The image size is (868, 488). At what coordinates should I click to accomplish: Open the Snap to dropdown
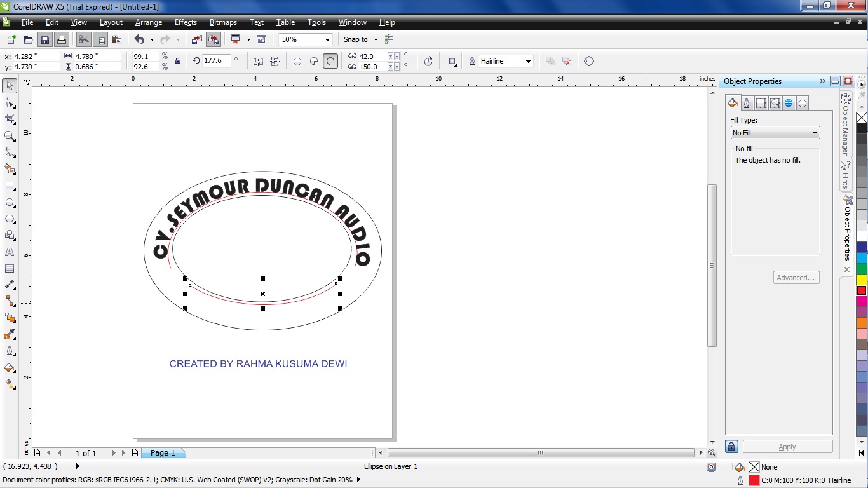375,39
